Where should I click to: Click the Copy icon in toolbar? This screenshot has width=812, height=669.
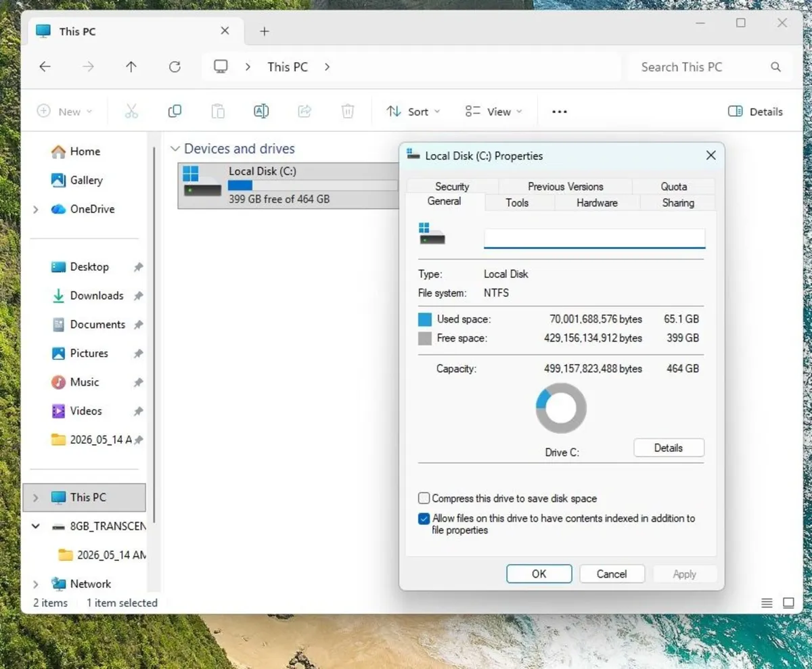175,111
